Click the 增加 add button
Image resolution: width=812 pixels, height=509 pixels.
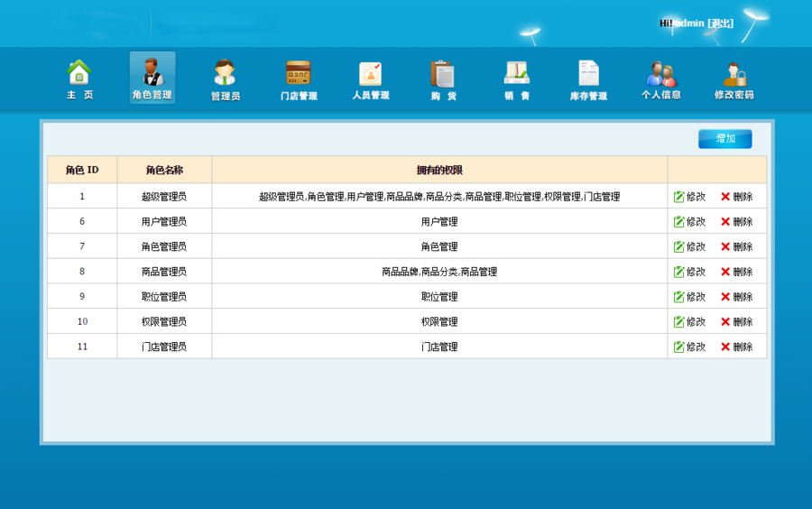point(724,139)
